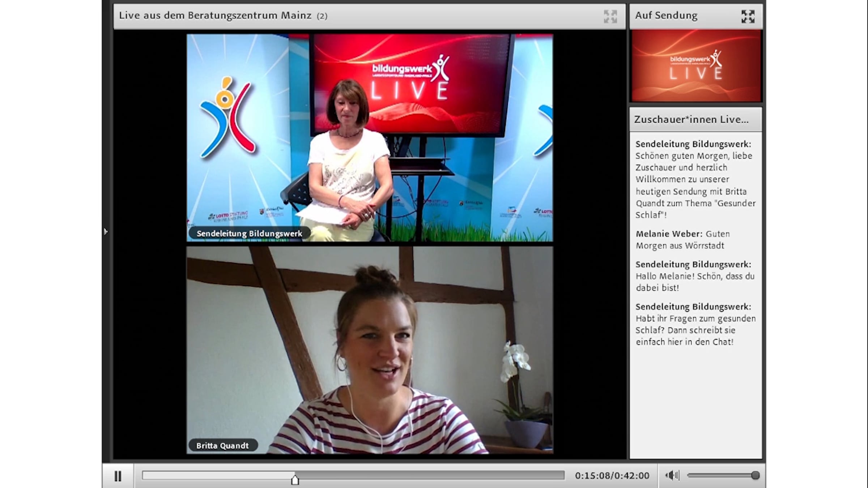The image size is (868, 488).
Task: Click the playback position handle on seek bar
Action: (295, 480)
